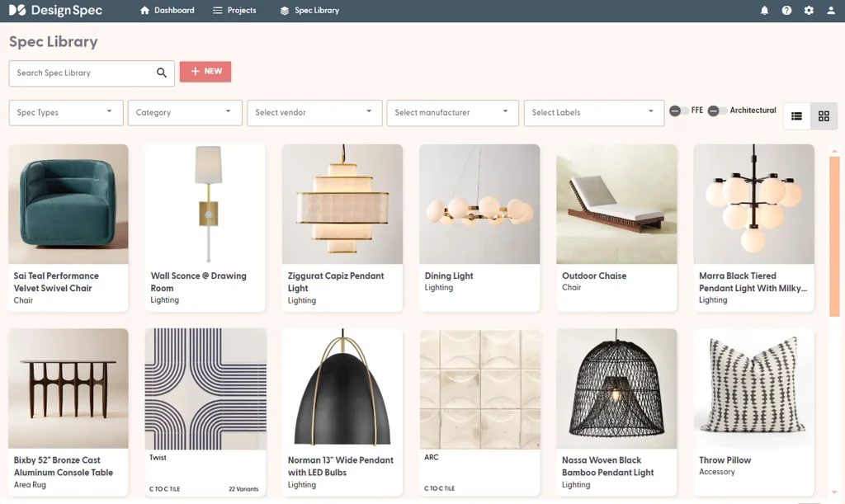This screenshot has width=845, height=504.
Task: Open the user profile icon
Action: 831,11
